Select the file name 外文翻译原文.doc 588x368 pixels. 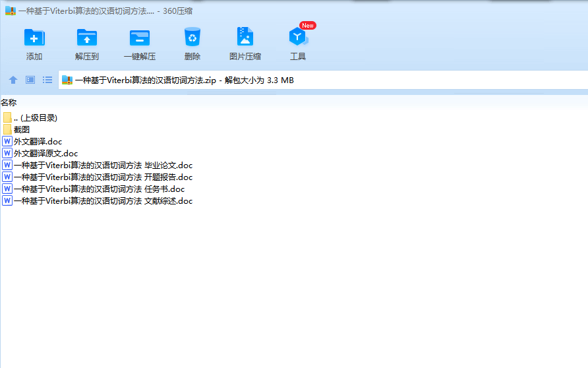tap(45, 154)
